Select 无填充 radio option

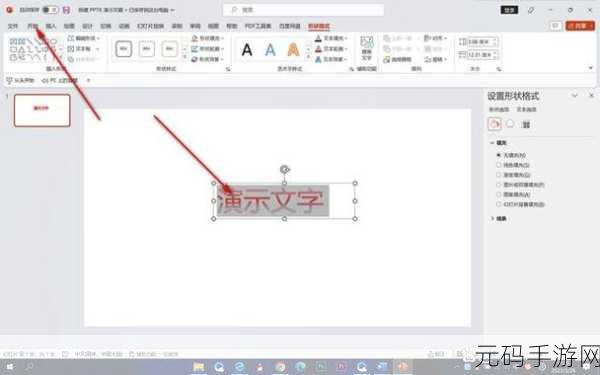click(x=499, y=155)
